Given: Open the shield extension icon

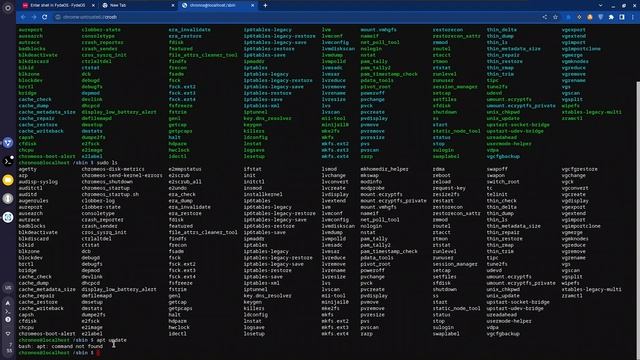Looking at the screenshot, I should (x=600, y=17).
